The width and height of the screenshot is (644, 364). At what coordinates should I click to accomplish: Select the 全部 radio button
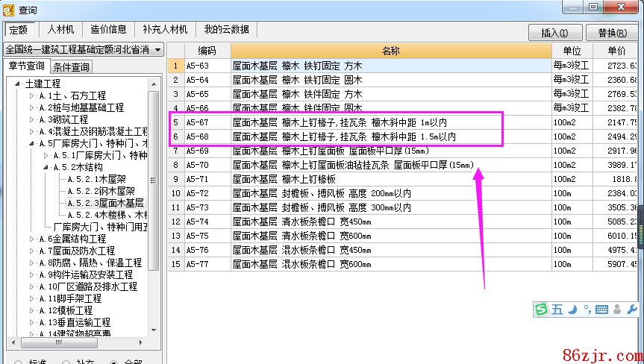[x=114, y=363]
